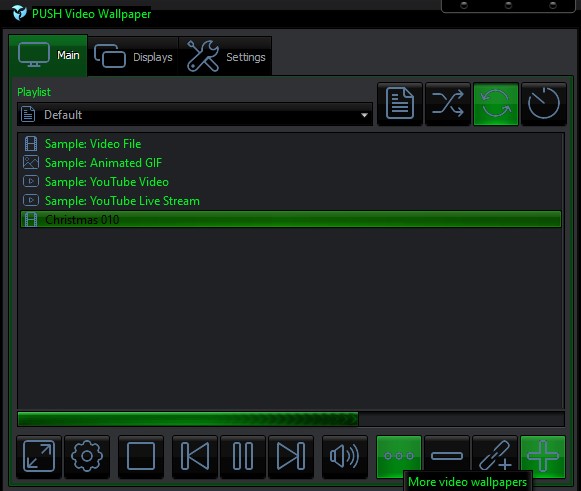Click the green playback progress bar
Image resolution: width=581 pixels, height=491 pixels.
(x=291, y=419)
